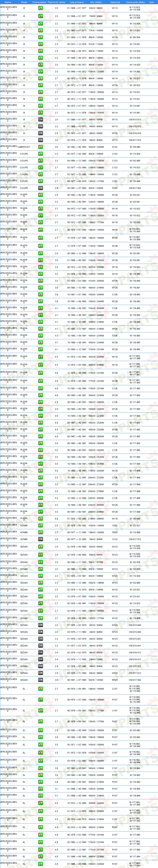Screen dimensions: 158x868
Task: Click the PB fuel icon in the M 180.954 row
Action: point(41,37)
